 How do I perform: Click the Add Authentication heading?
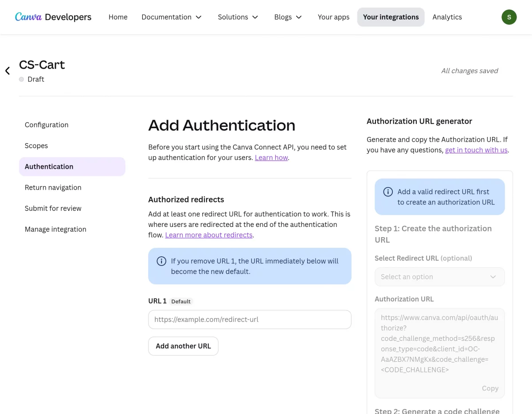pyautogui.click(x=222, y=125)
